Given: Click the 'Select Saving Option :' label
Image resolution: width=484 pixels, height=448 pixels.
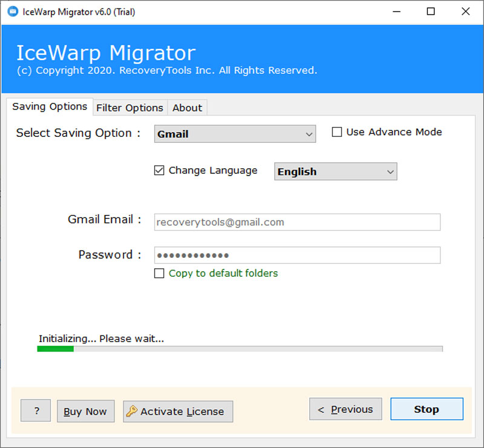Looking at the screenshot, I should (79, 133).
